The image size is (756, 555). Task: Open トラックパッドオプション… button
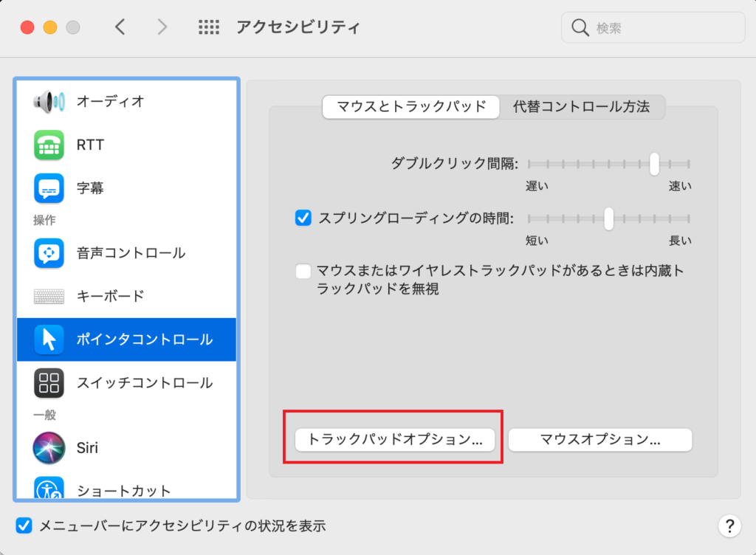395,440
